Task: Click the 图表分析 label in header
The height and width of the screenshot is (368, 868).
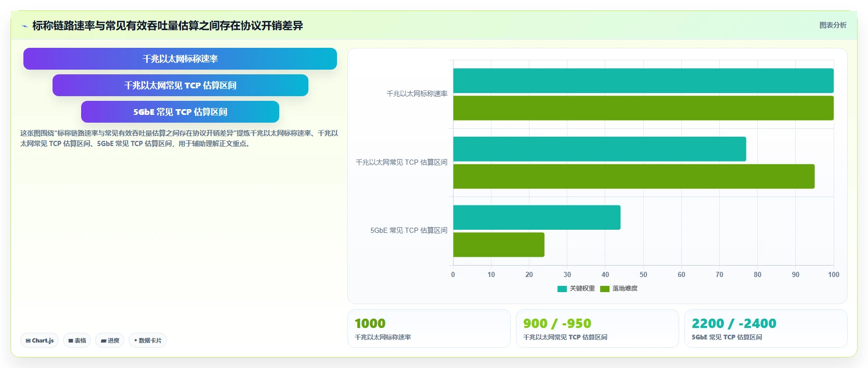Action: 833,25
